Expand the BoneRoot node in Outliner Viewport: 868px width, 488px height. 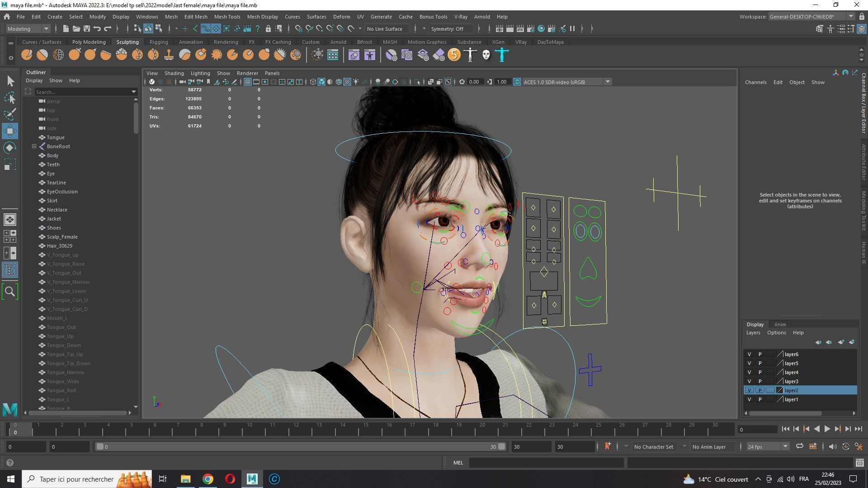[x=34, y=146]
